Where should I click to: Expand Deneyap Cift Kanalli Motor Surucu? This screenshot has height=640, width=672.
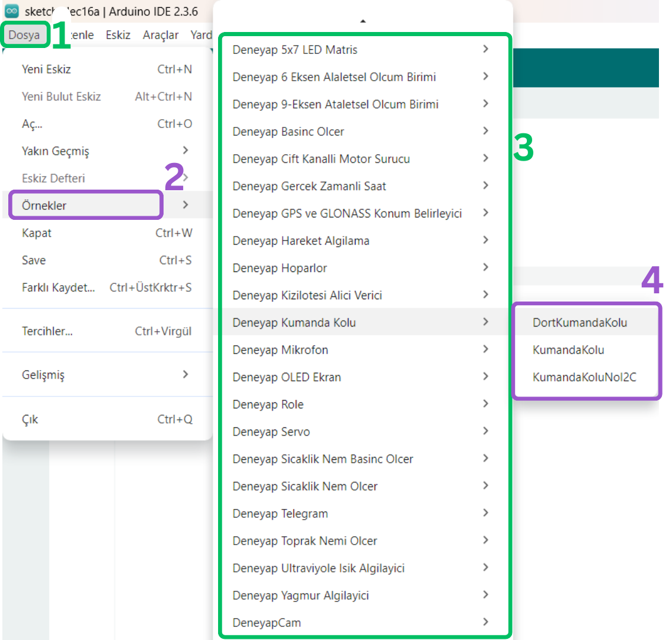(364, 159)
